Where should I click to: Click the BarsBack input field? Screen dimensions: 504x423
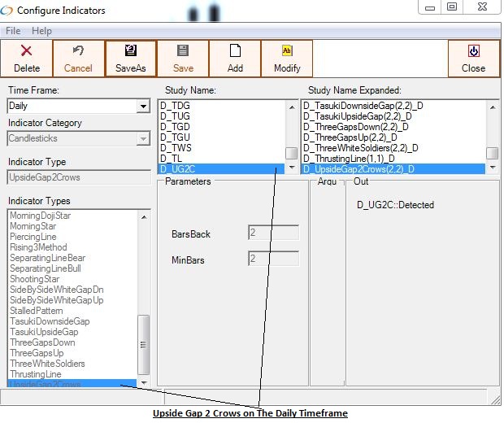pyautogui.click(x=273, y=233)
